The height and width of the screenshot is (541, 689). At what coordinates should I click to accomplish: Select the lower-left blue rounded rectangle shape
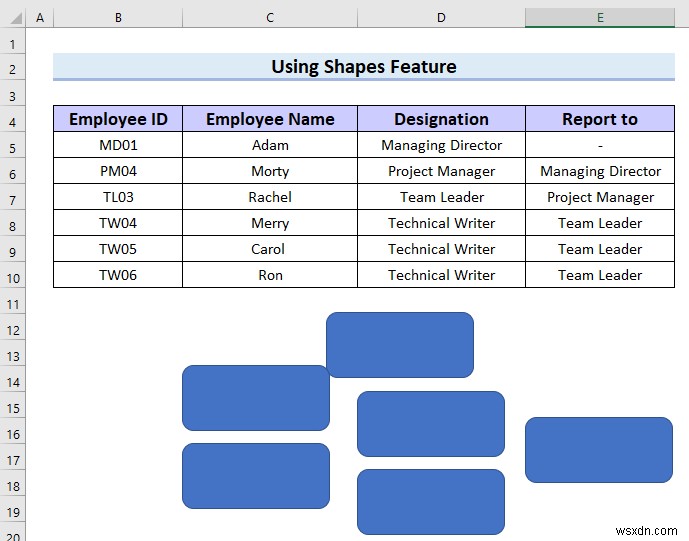(x=256, y=476)
